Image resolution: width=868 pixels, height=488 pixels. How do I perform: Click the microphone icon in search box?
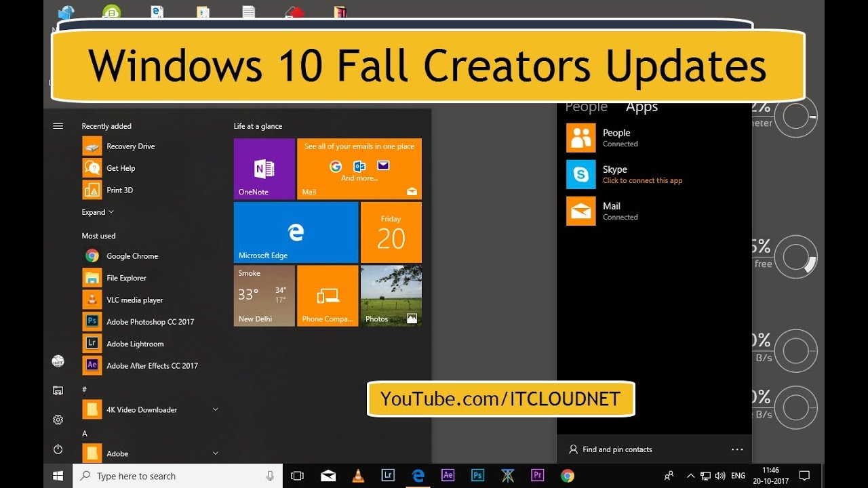tap(270, 476)
